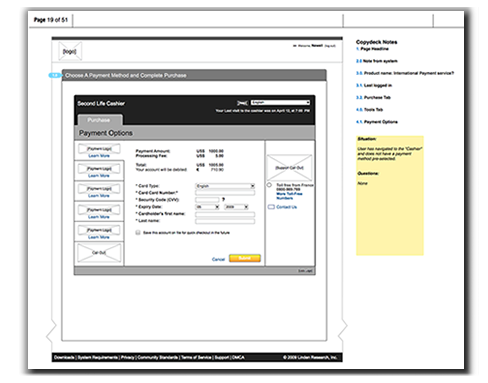Image resolution: width=488 pixels, height=383 pixels.
Task: Click the last cashier visit message
Action: point(263,111)
